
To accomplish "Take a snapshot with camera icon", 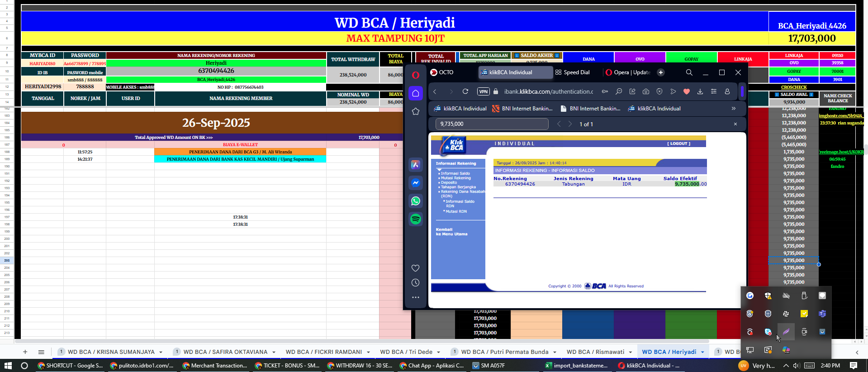I will pyautogui.click(x=645, y=91).
